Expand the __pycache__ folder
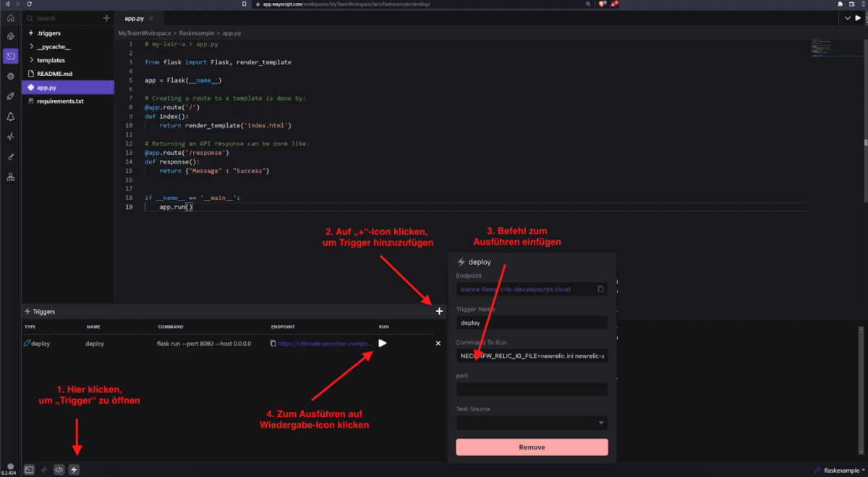Screen dimensions: 868x477 [53, 46]
